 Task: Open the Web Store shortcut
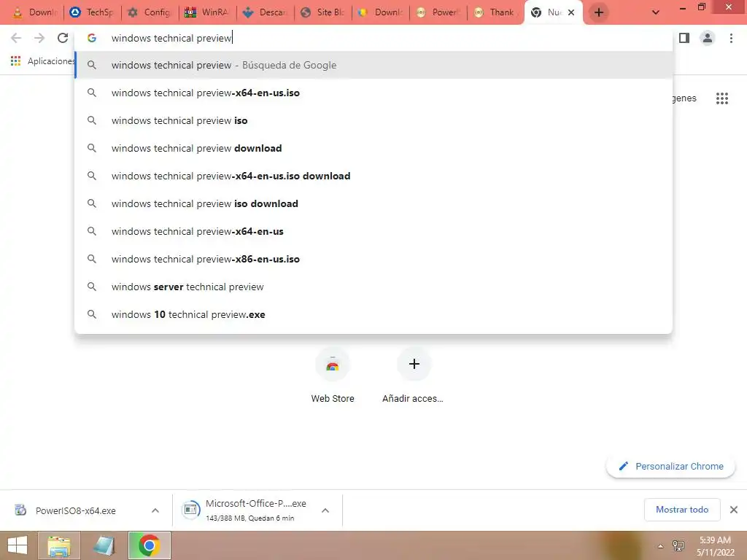(x=333, y=376)
